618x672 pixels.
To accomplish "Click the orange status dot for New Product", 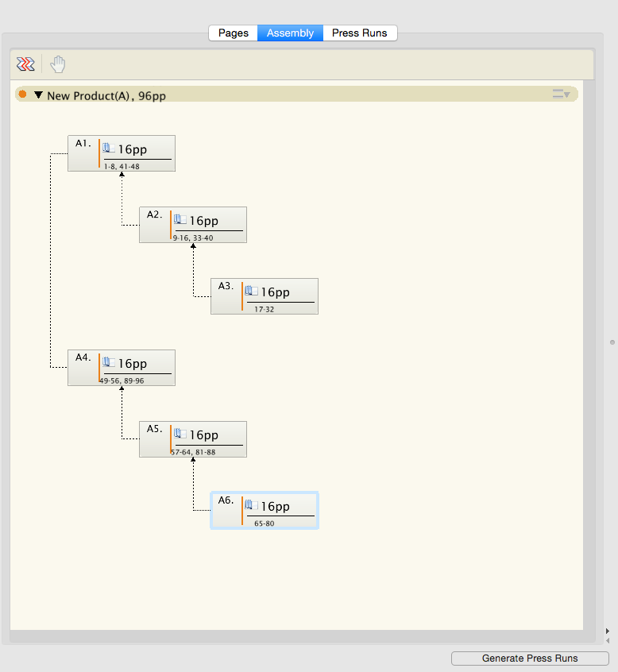I will [23, 95].
